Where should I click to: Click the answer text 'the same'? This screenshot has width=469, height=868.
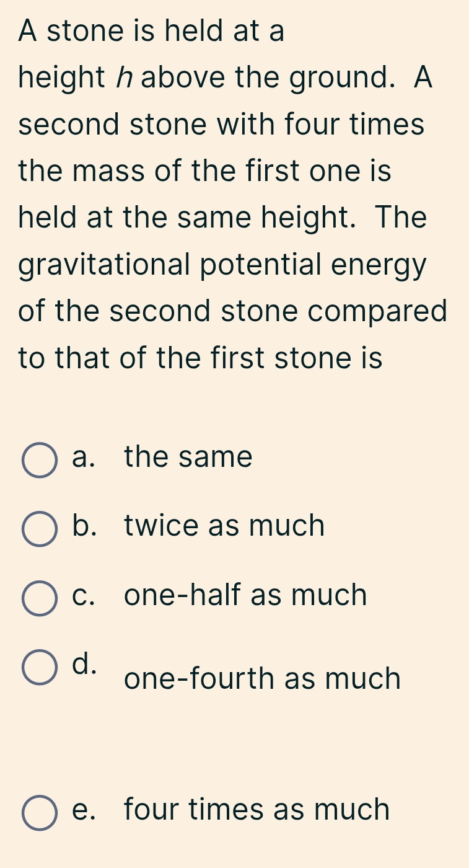tap(188, 458)
